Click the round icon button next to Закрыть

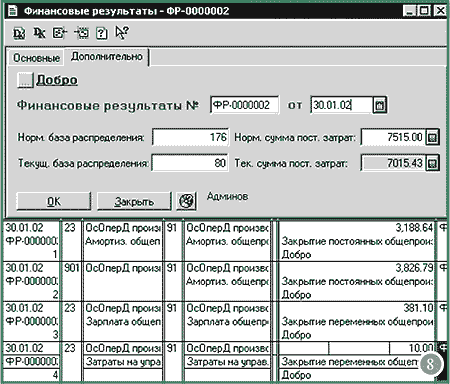[186, 201]
